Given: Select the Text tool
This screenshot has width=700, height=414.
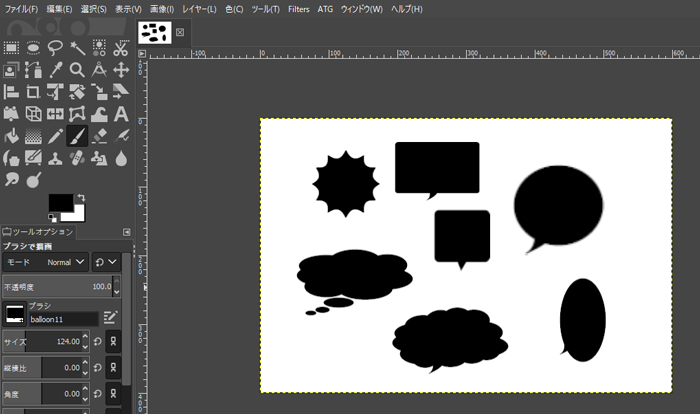Looking at the screenshot, I should point(121,114).
